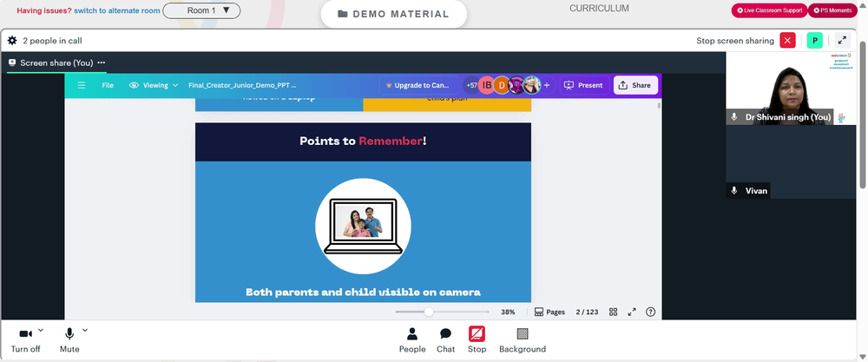Turn off the camera
The image size is (868, 362).
25,339
